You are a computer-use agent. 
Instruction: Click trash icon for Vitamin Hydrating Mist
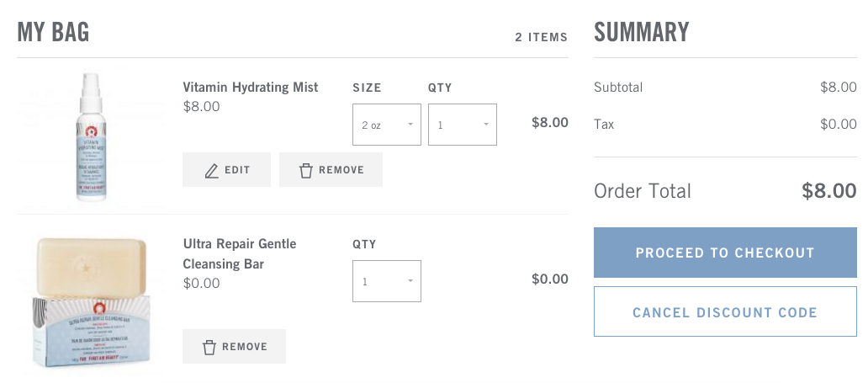point(306,170)
